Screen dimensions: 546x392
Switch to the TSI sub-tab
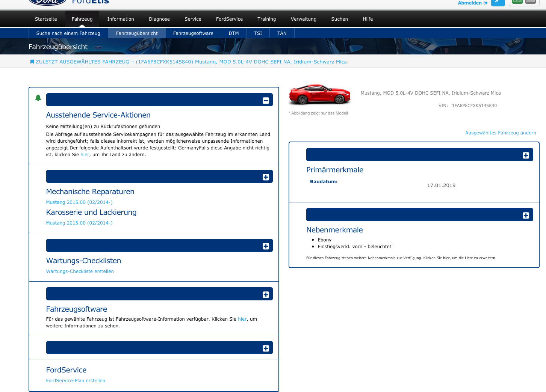pyautogui.click(x=258, y=33)
